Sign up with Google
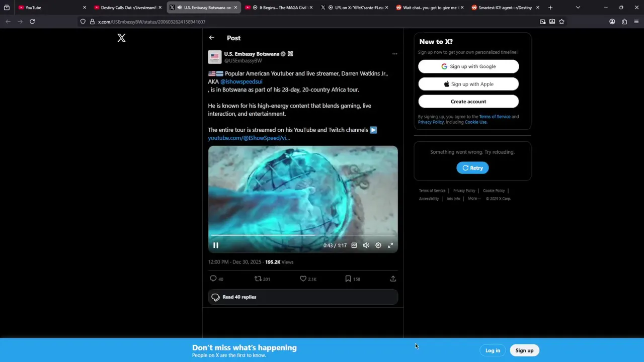Image resolution: width=644 pixels, height=362 pixels. coord(468,66)
